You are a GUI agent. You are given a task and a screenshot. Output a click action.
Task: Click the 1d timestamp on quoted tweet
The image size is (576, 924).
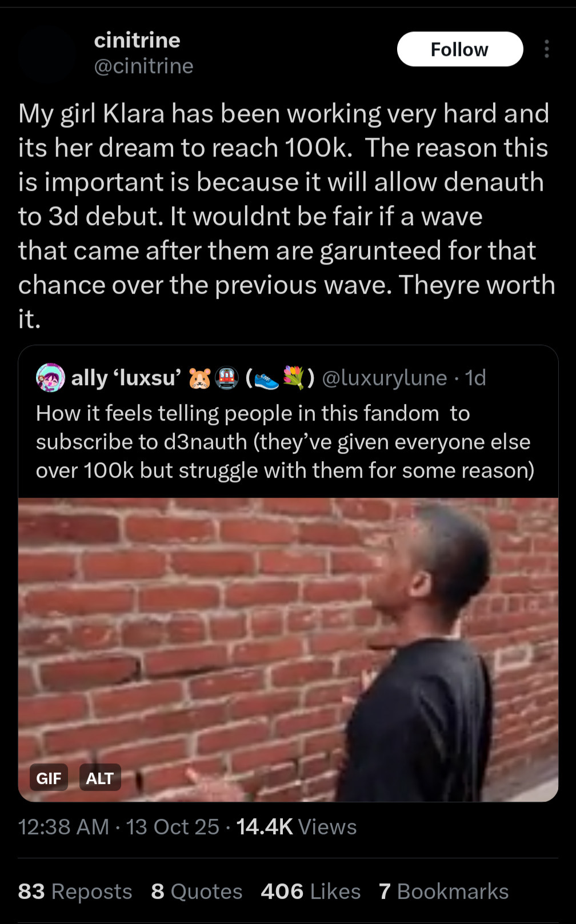(475, 378)
